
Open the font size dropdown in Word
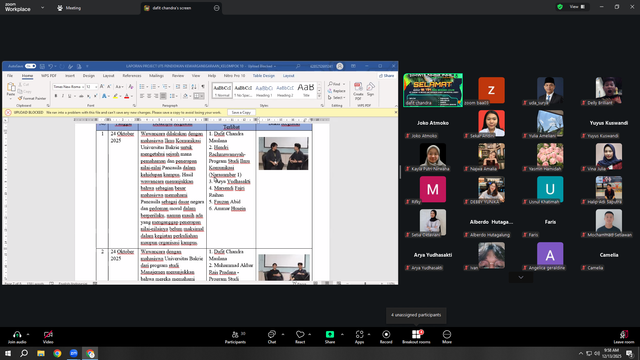click(x=96, y=87)
